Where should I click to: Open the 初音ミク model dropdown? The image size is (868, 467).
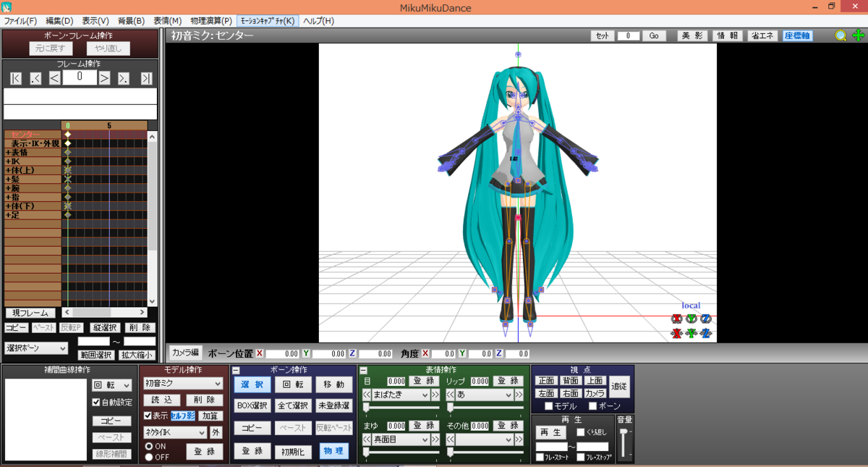183,383
